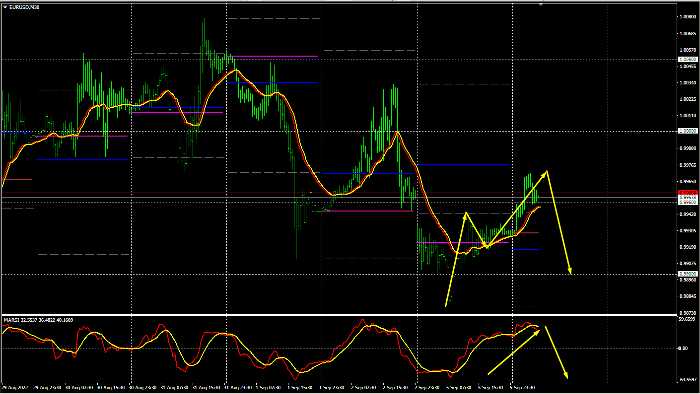Select the uppermost gray dashed level line
The width and height of the screenshot is (700, 394).
[x=274, y=18]
